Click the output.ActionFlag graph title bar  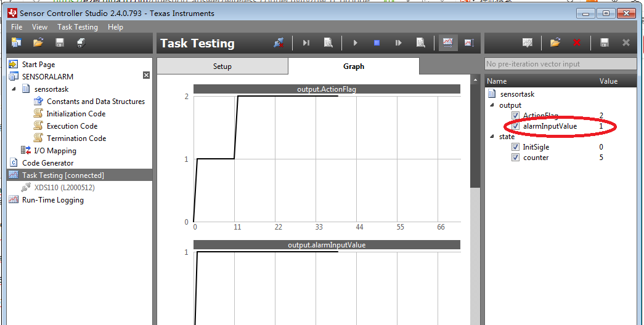coord(327,89)
